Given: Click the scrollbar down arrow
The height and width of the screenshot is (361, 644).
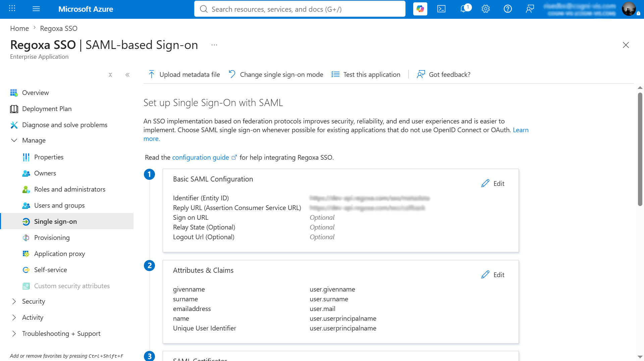Looking at the screenshot, I should [640, 357].
